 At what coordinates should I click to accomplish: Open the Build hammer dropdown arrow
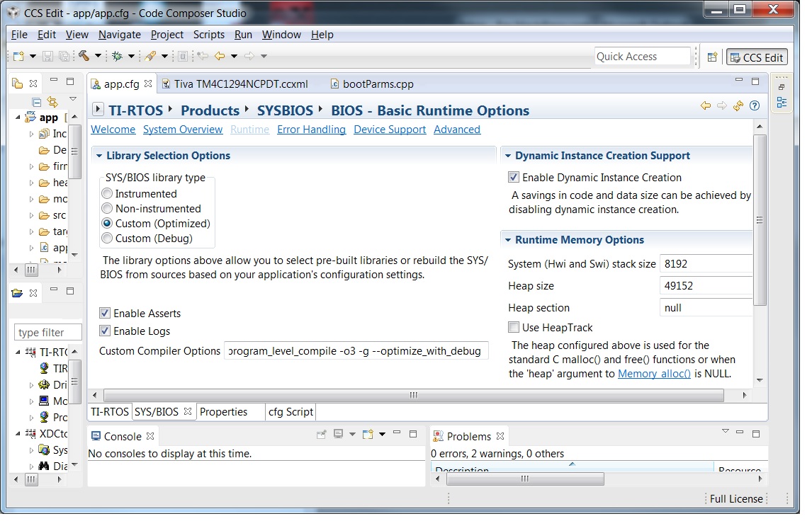[97, 57]
